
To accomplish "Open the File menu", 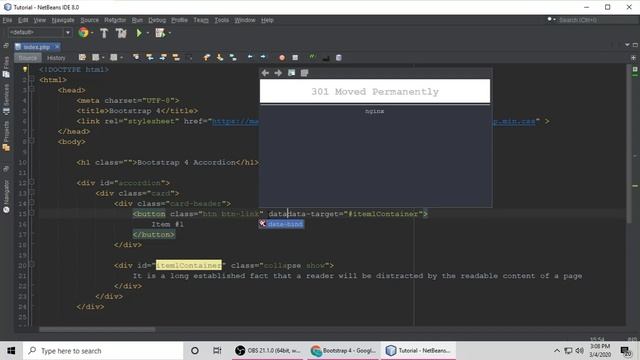I will click(x=7, y=20).
